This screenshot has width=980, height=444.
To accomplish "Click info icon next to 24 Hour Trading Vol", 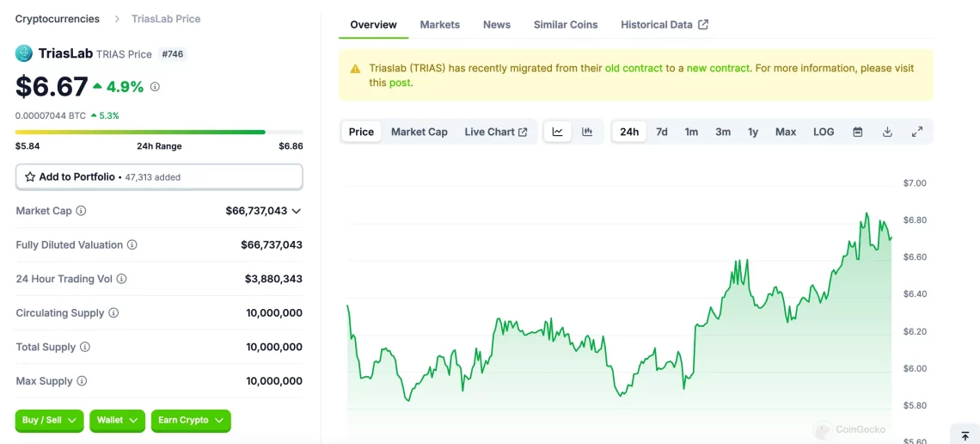I will (121, 279).
